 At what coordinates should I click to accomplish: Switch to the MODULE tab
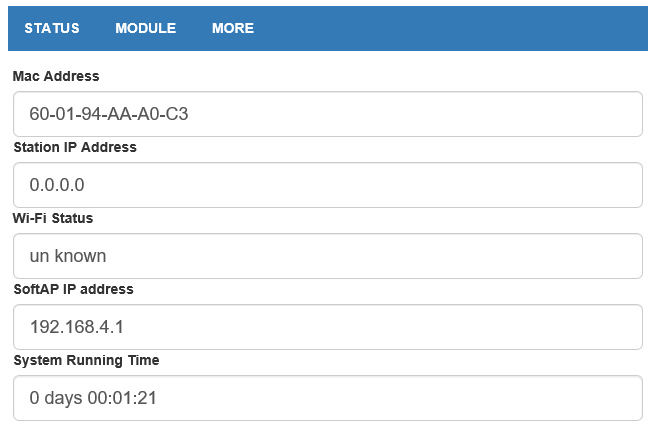tap(145, 28)
